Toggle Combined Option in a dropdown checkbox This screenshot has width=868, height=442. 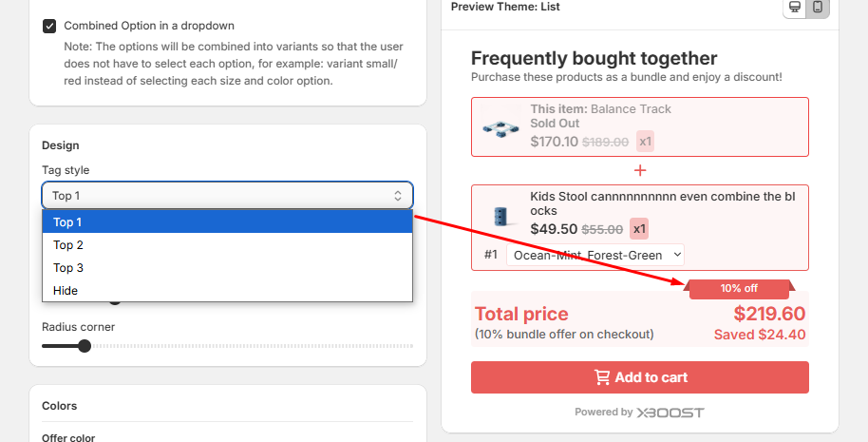click(49, 26)
